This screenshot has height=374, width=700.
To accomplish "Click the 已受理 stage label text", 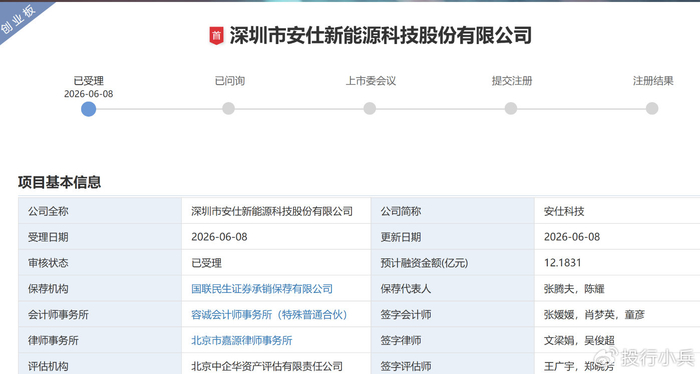I will coord(88,81).
